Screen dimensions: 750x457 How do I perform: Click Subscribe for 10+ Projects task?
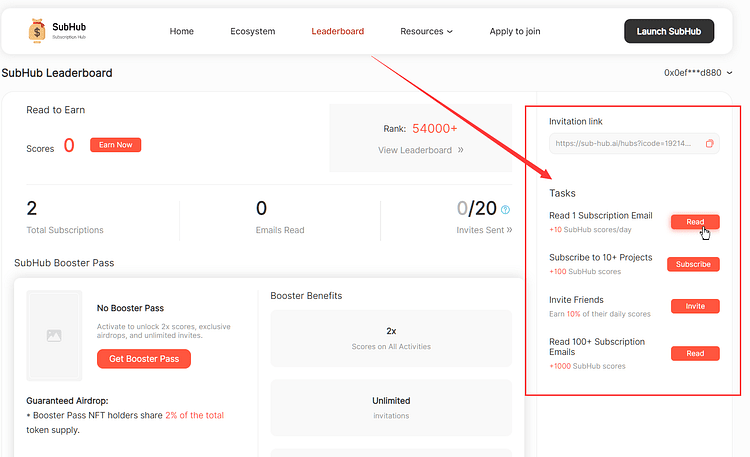coord(693,264)
